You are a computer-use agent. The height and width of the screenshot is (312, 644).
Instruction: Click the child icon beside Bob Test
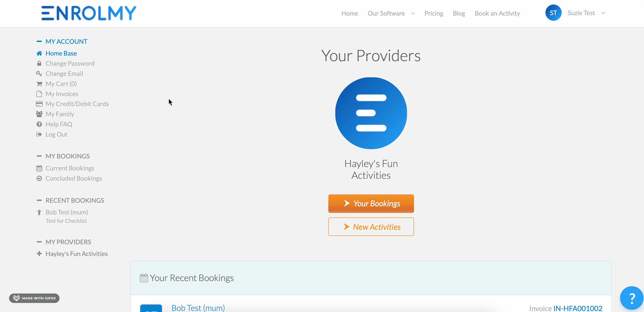pyautogui.click(x=39, y=212)
